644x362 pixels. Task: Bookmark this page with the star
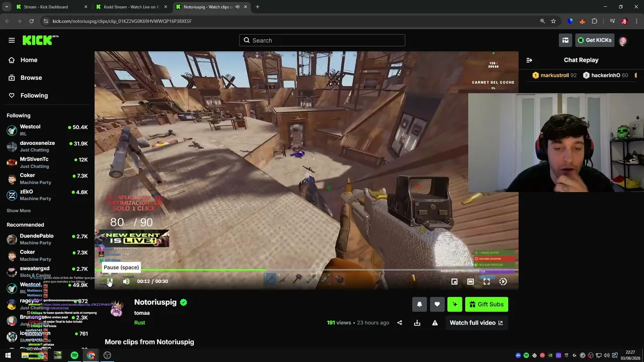click(553, 21)
